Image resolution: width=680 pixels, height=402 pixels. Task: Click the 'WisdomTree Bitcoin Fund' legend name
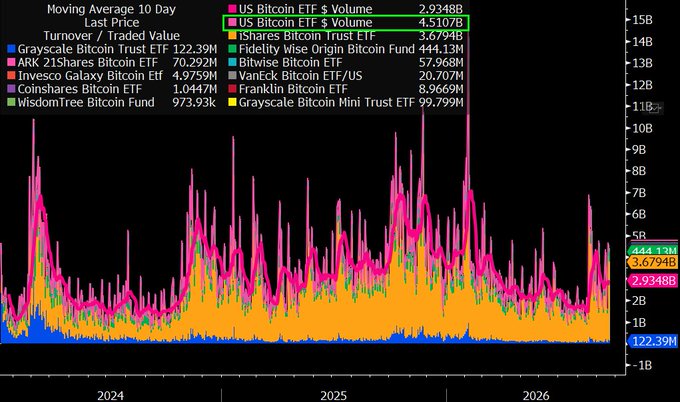click(x=86, y=103)
